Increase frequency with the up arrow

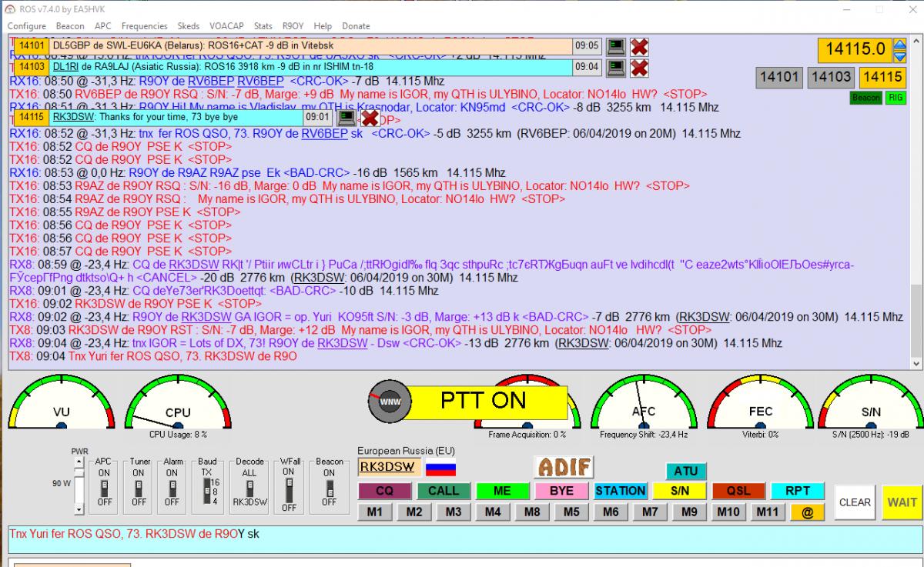(x=899, y=45)
